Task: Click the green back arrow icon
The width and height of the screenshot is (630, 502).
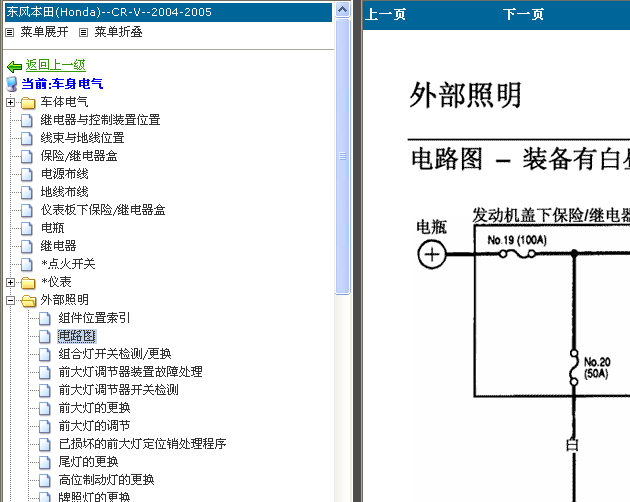Action: 14,66
